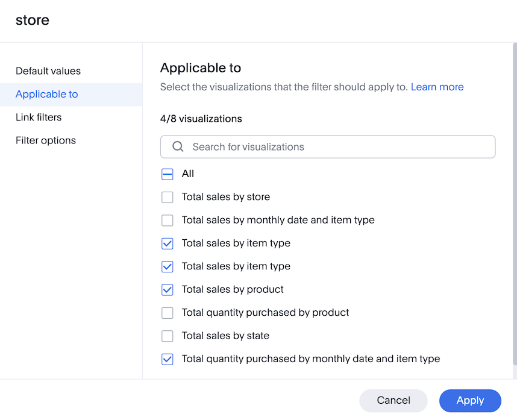Check Total sales by state

click(167, 336)
